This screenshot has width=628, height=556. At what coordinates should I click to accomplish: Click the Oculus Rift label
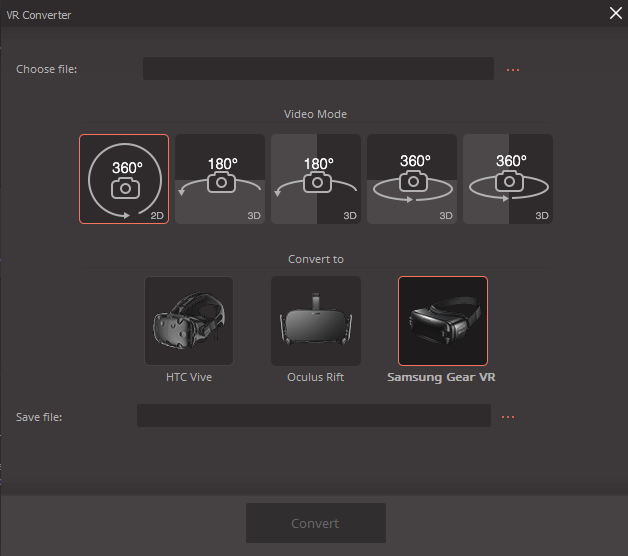click(316, 377)
